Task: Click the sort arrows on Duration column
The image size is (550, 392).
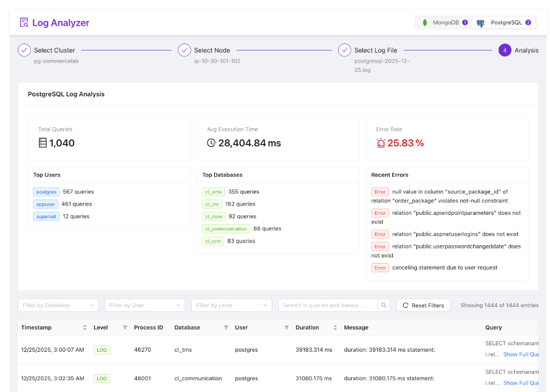Action: [335, 327]
